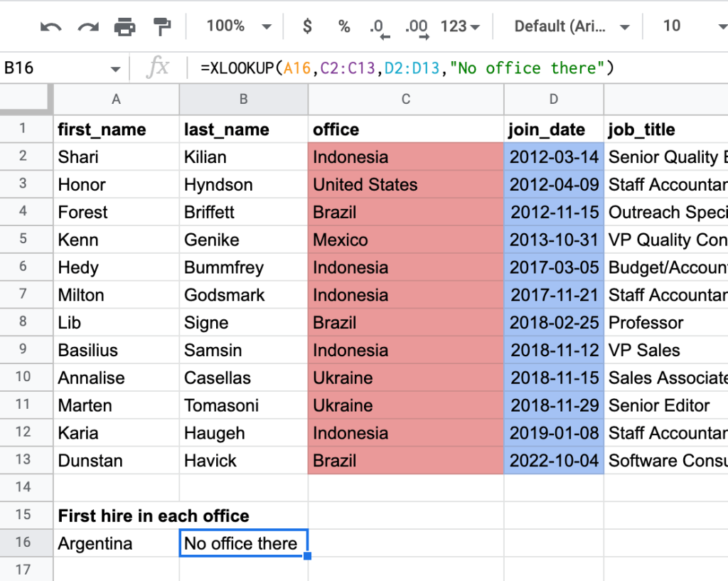The width and height of the screenshot is (728, 581).
Task: Click date cell 2017-03-05
Action: tap(553, 267)
